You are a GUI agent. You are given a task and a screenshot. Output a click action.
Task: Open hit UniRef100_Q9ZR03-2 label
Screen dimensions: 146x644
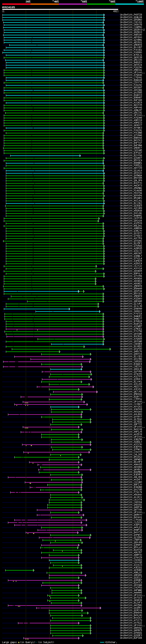[132, 30]
